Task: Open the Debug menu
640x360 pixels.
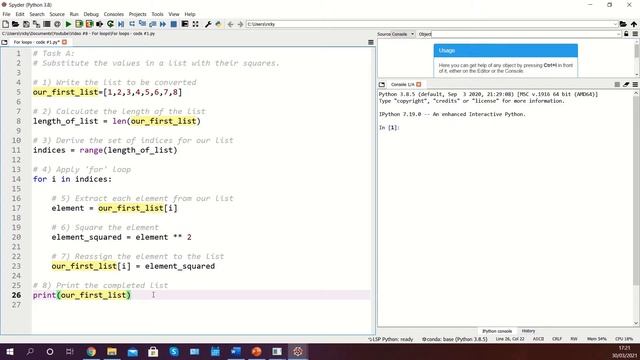Action: click(x=91, y=14)
